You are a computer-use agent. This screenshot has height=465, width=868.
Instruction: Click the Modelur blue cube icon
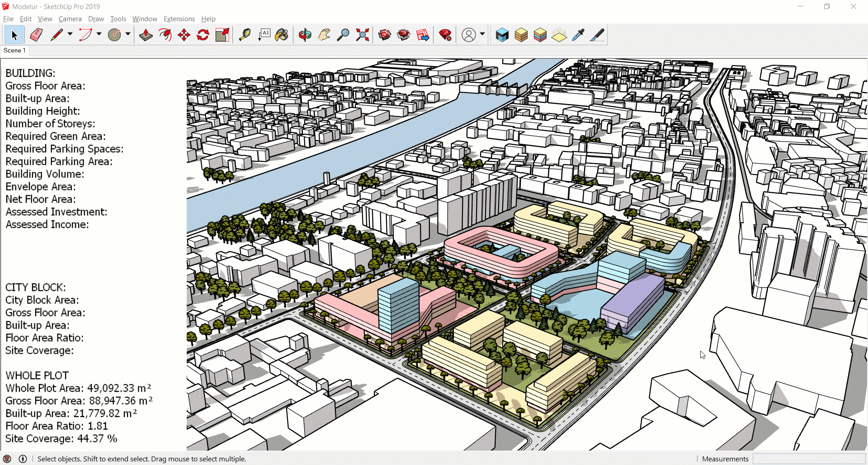coord(502,35)
